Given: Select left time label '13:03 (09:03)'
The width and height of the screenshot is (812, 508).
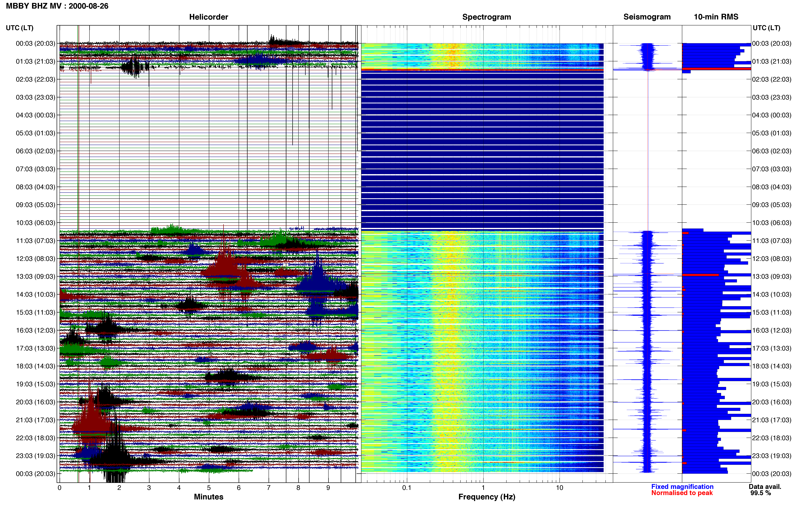Looking at the screenshot, I should coord(35,277).
